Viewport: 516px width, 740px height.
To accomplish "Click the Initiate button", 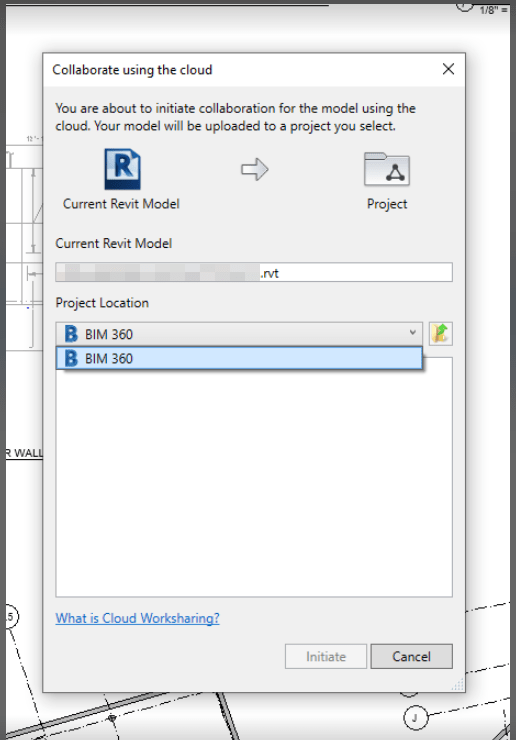I will pos(326,656).
